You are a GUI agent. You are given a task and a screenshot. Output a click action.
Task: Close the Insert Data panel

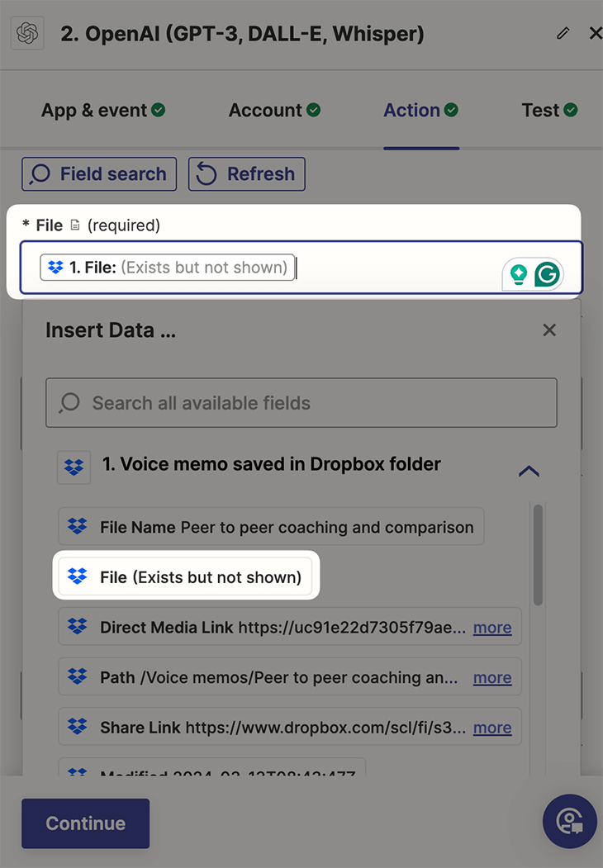click(549, 330)
